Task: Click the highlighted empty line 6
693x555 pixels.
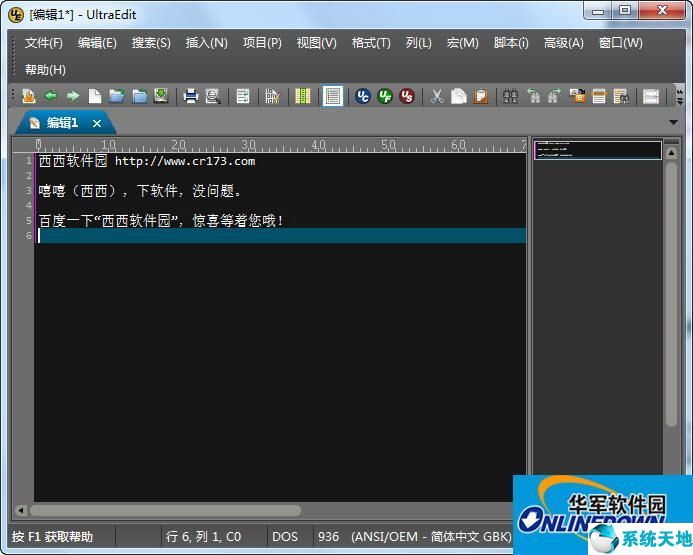Action: [282, 236]
